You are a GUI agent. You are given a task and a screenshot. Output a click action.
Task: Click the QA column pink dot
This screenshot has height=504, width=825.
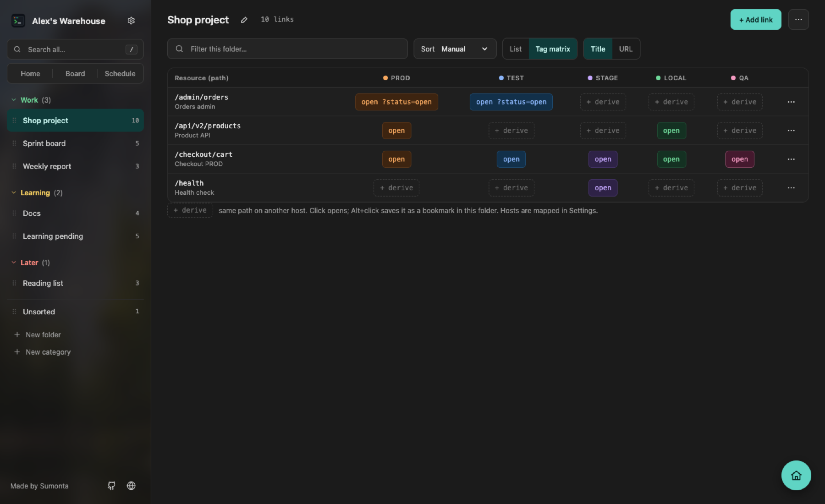(733, 78)
